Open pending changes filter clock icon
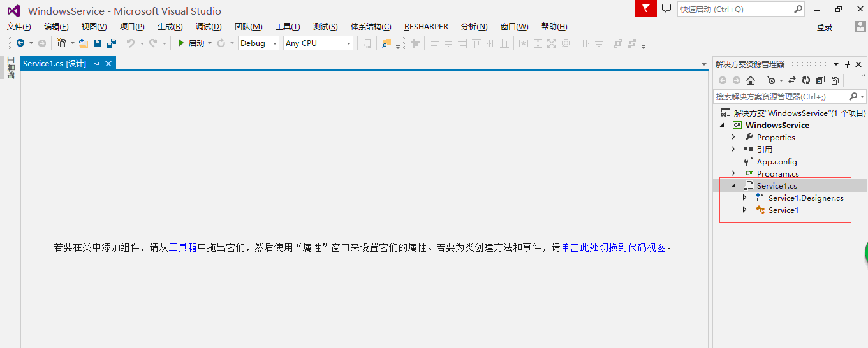Screen dimensions: 868x348 [x=772, y=80]
